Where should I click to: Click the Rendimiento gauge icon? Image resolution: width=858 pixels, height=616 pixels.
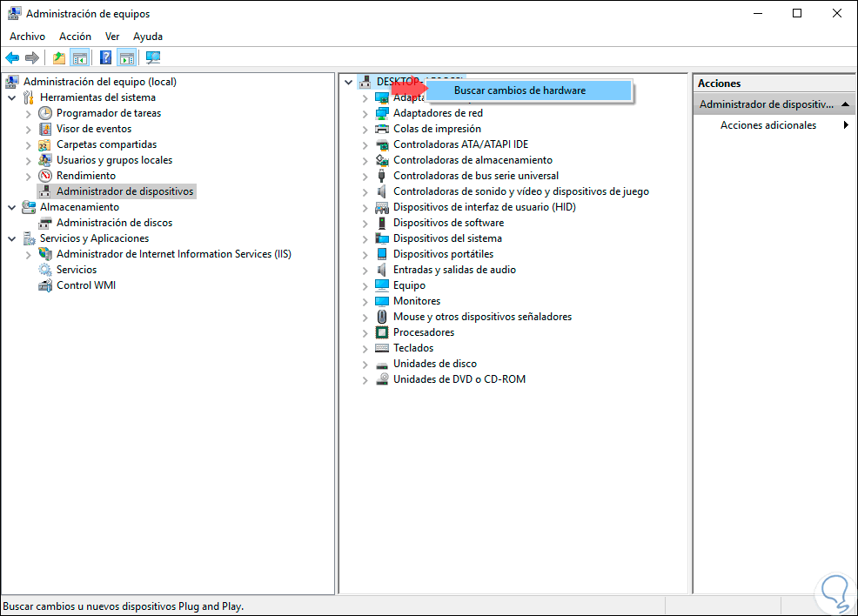point(45,176)
